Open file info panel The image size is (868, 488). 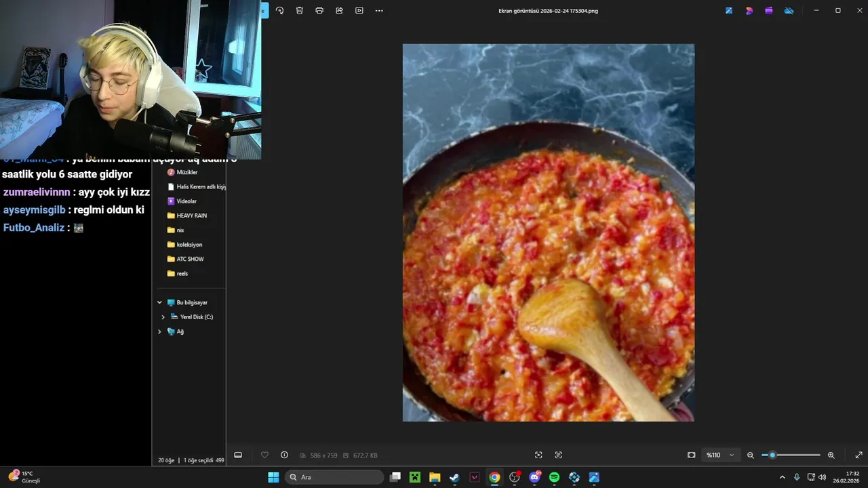[284, 455]
